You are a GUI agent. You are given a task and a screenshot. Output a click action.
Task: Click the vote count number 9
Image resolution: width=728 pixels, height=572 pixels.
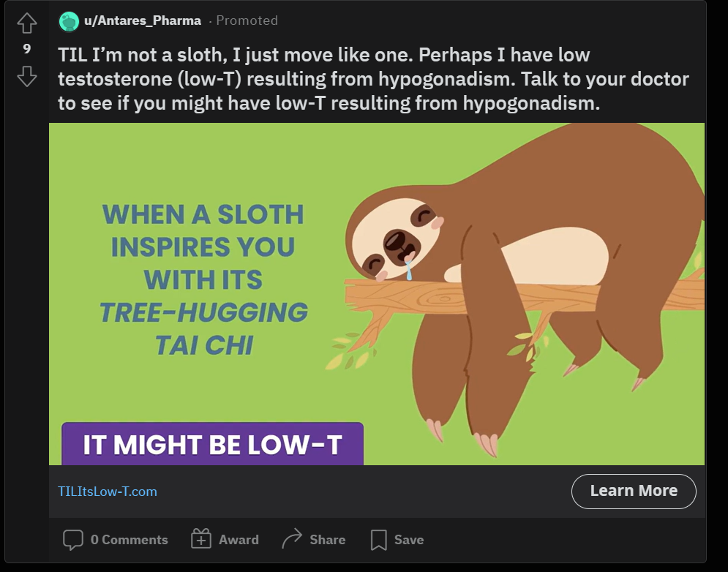[x=27, y=49]
